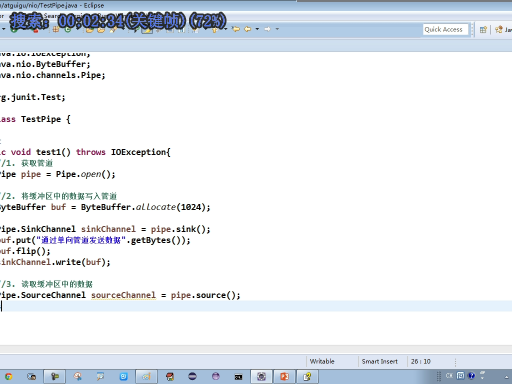Click the comment line starting with /1.

point(26,163)
